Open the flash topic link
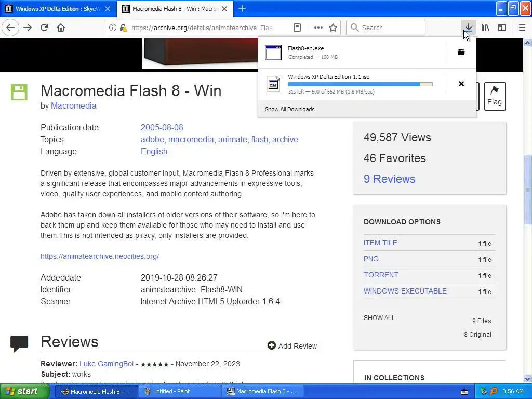The height and width of the screenshot is (399, 532). 260,139
